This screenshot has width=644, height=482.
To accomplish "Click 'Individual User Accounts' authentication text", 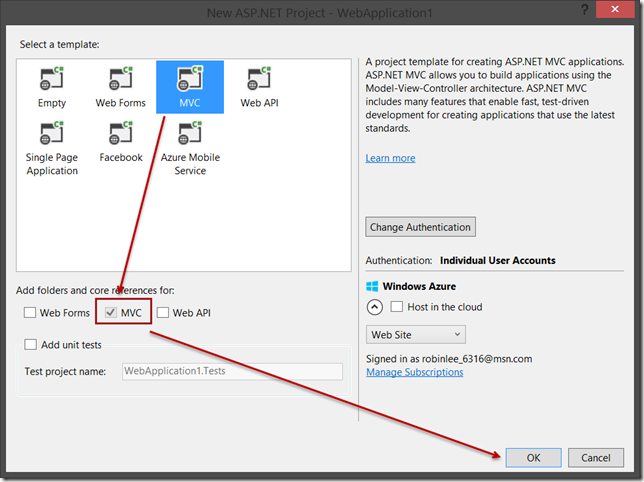I will 498,260.
